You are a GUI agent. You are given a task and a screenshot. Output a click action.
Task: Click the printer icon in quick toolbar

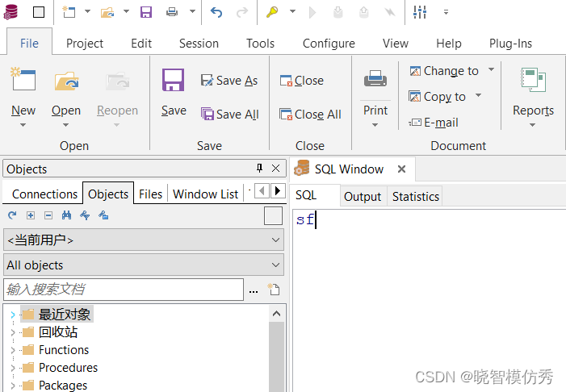pyautogui.click(x=172, y=12)
